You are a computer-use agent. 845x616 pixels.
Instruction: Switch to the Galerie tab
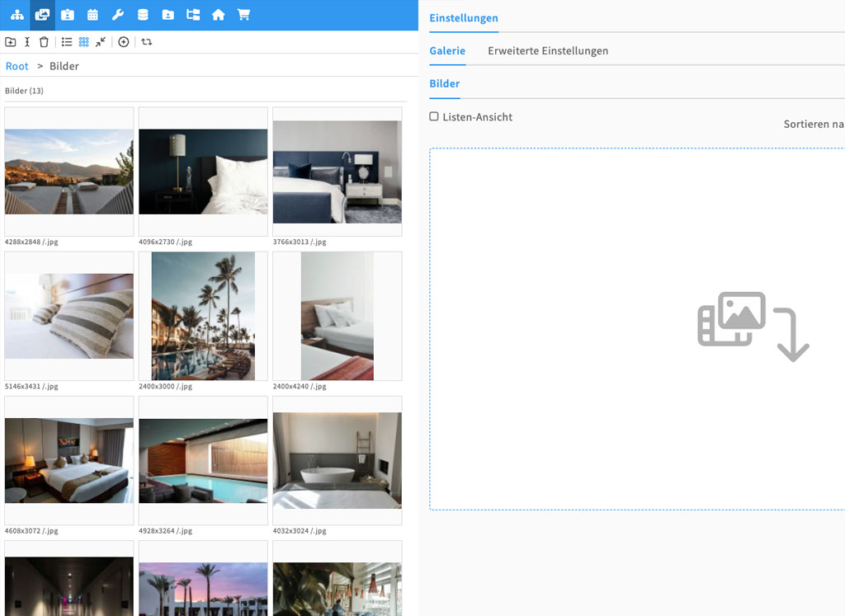tap(447, 50)
